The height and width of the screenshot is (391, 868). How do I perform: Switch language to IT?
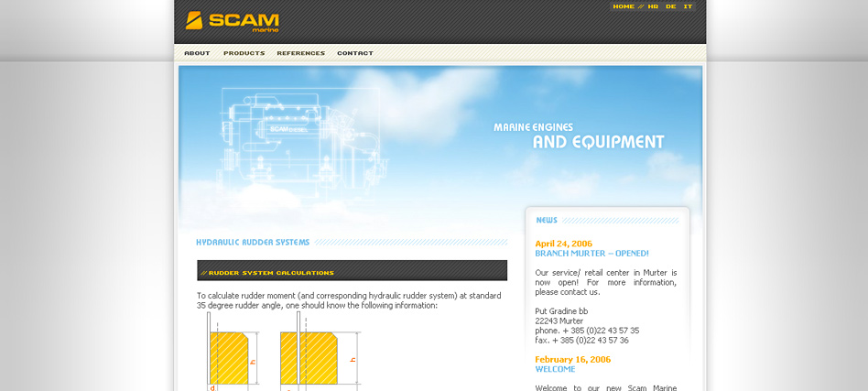[689, 6]
